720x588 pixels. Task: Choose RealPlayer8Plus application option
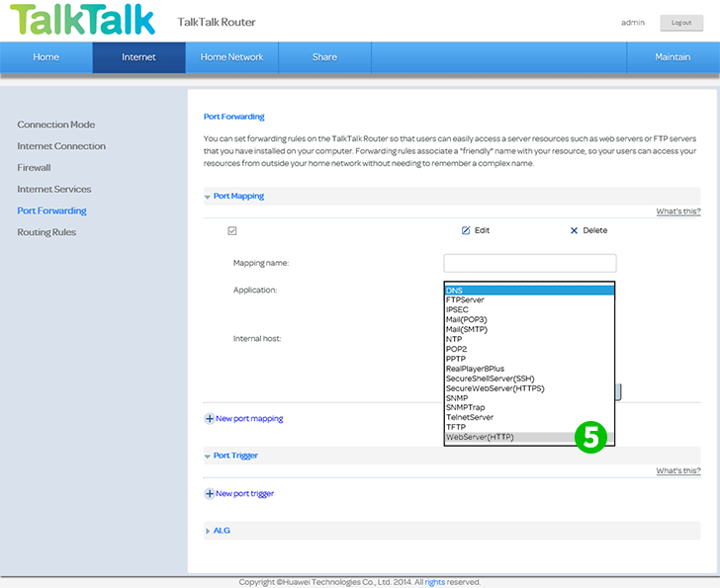coord(529,369)
